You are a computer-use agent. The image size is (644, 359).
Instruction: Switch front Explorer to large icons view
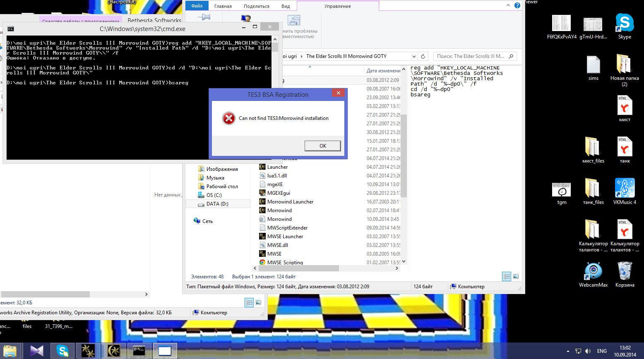click(516, 277)
